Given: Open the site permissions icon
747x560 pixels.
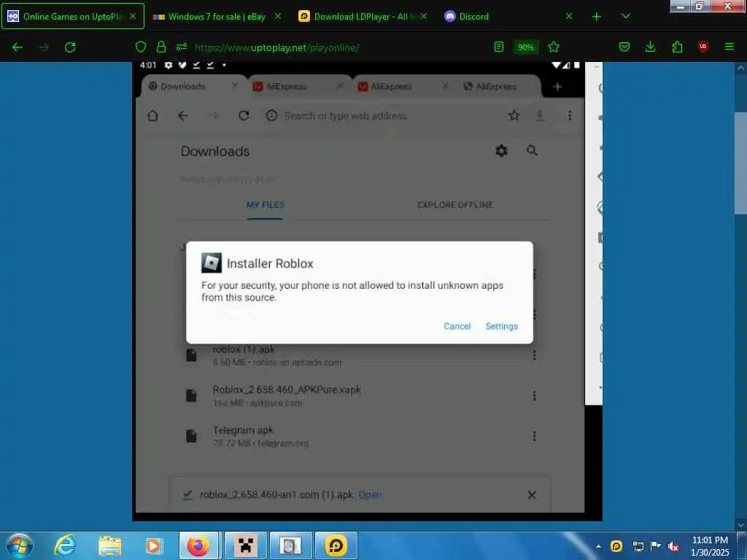Looking at the screenshot, I should (182, 47).
